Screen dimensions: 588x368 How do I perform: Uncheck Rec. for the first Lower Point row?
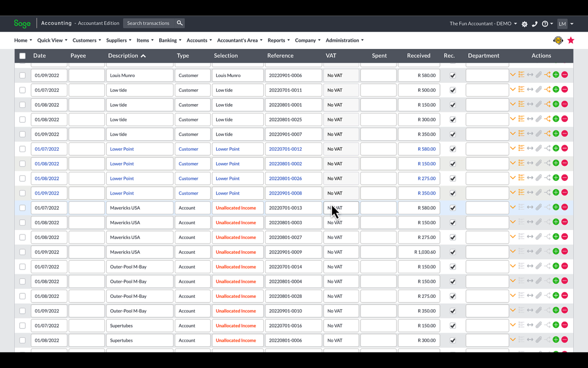452,148
